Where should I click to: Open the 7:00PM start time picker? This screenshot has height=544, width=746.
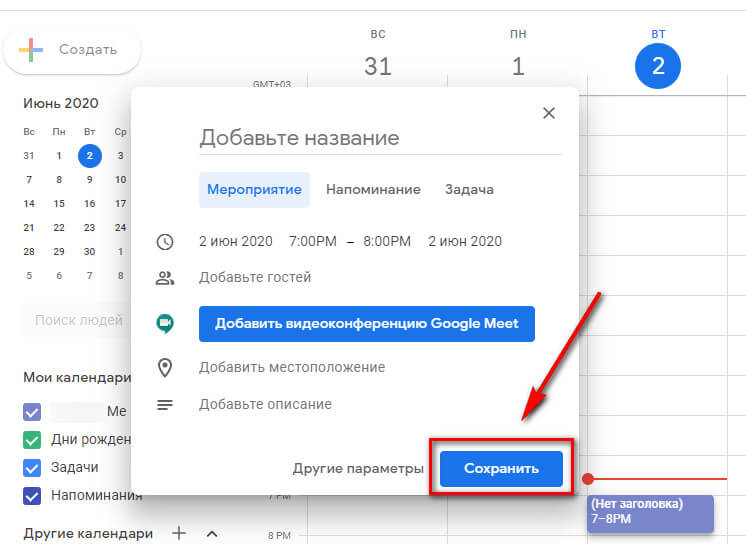(x=313, y=241)
